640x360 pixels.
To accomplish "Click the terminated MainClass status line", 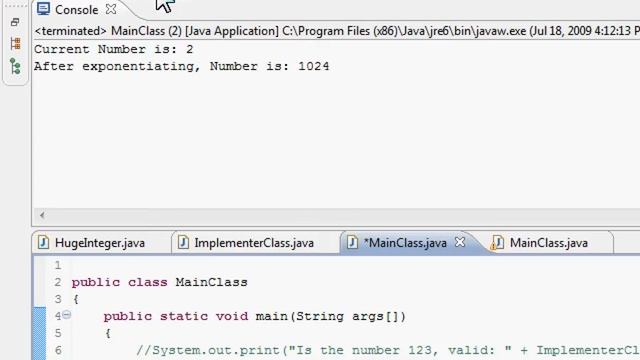I will [x=337, y=31].
